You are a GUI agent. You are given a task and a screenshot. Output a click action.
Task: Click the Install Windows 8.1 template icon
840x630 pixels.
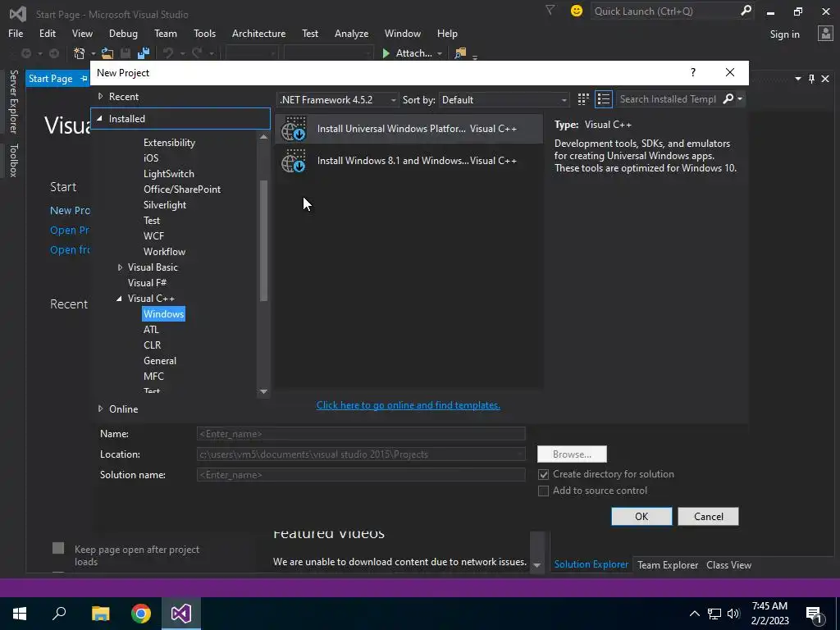tap(294, 161)
